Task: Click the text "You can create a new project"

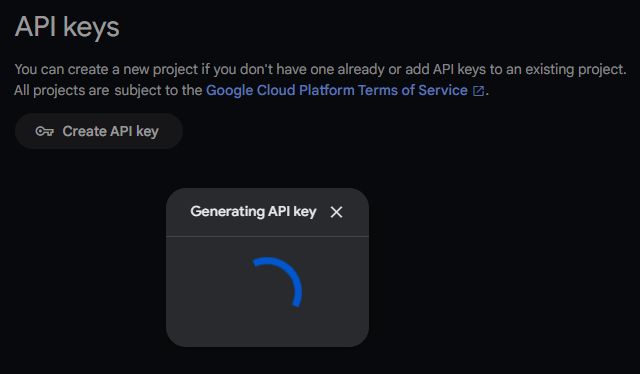Action: coord(106,69)
